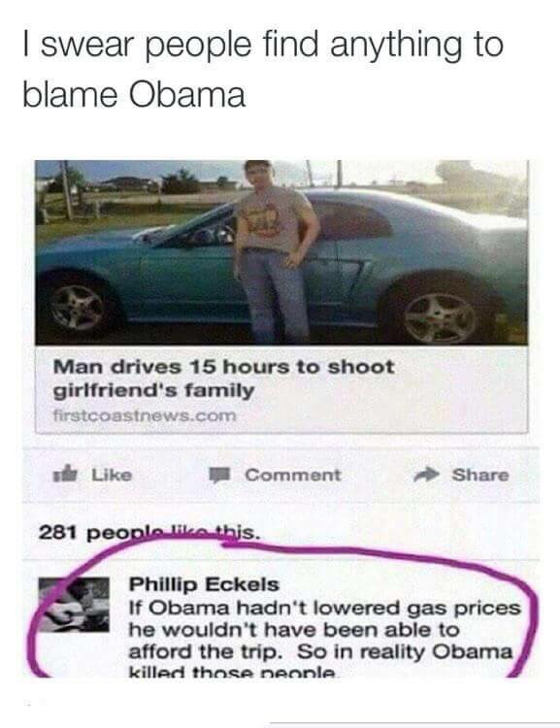Open the article photo of the blue car
Viewport: 560px width, 728px height.
point(281,252)
